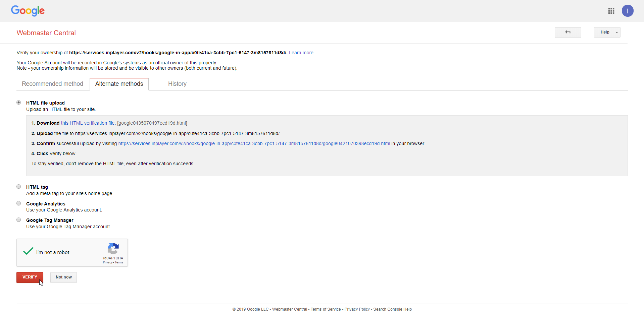Open the account avatar with letter I
The height and width of the screenshot is (313, 644).
coord(627,11)
